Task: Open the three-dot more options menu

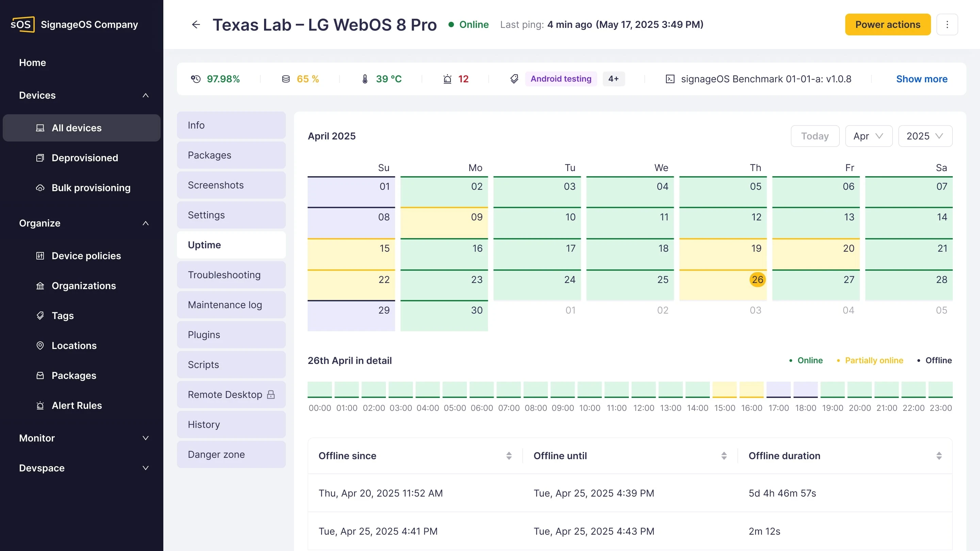Action: [947, 25]
